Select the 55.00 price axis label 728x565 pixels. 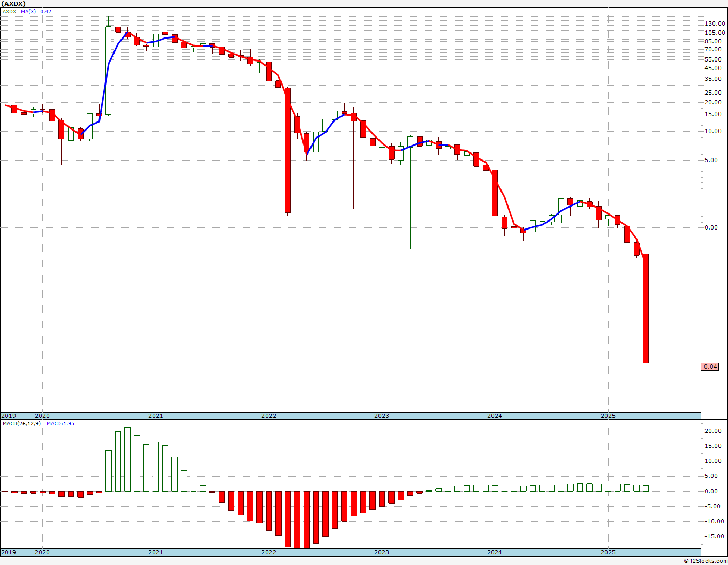coord(713,59)
